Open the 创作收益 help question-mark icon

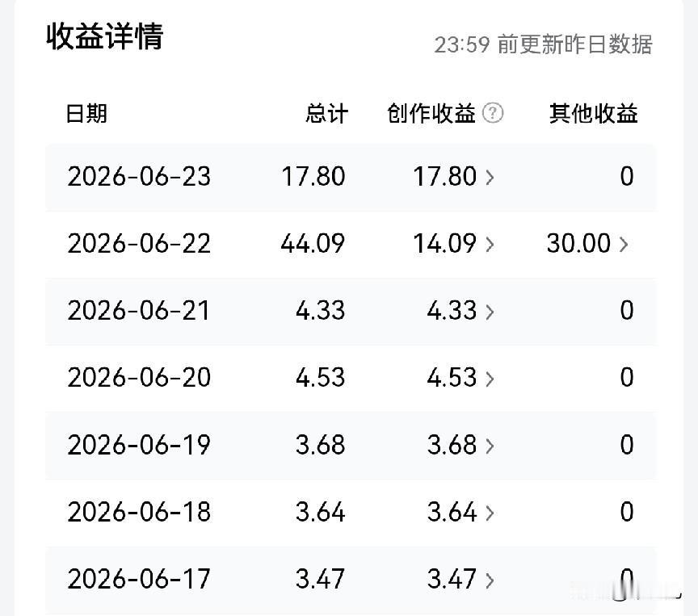(x=493, y=113)
